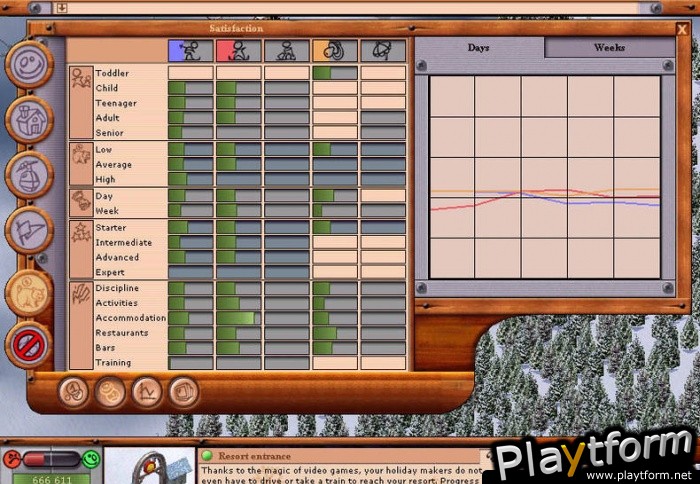This screenshot has width=700, height=484.
Task: Open the piggy bank finance menu in the sidebar
Action: [x=29, y=293]
